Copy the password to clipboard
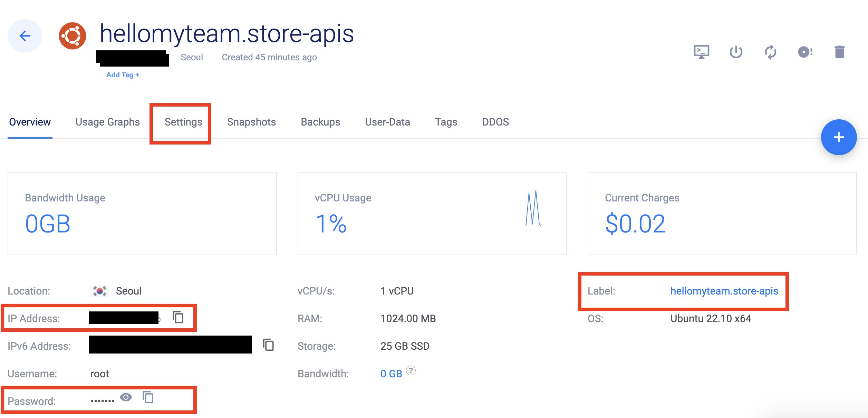The height and width of the screenshot is (418, 868). pyautogui.click(x=148, y=397)
